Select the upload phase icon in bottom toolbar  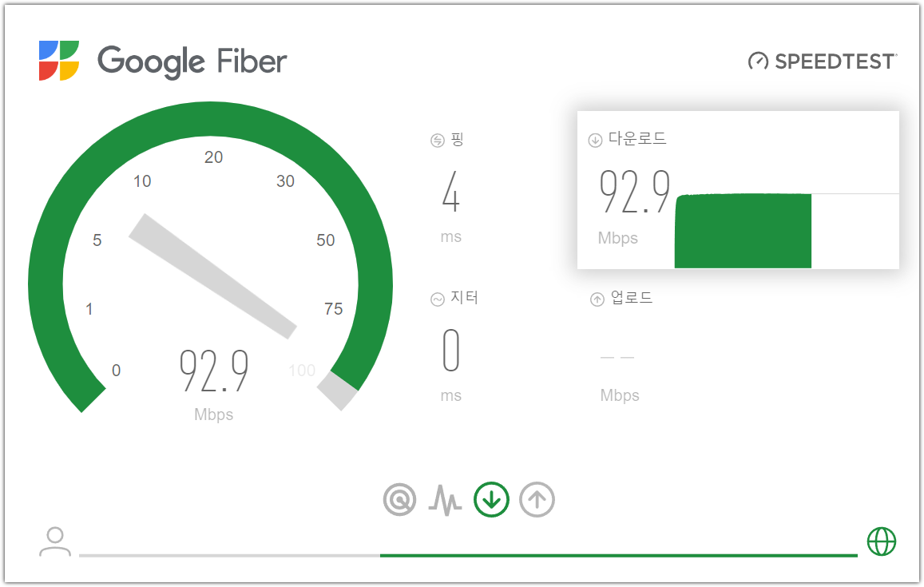click(536, 499)
